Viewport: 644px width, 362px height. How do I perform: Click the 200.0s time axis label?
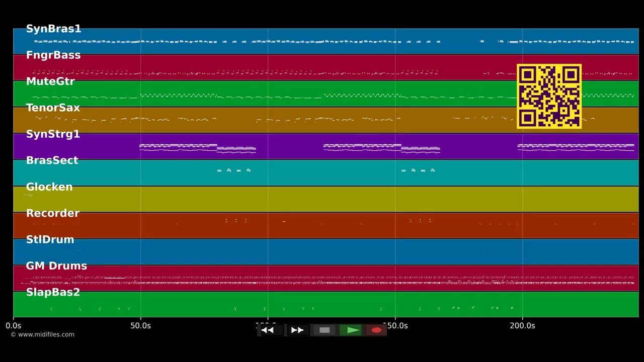(x=522, y=326)
